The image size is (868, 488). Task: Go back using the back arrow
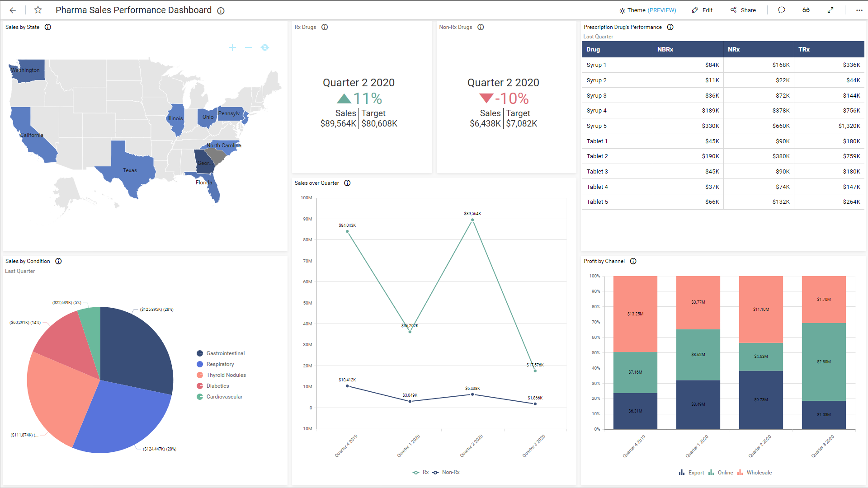(12, 10)
